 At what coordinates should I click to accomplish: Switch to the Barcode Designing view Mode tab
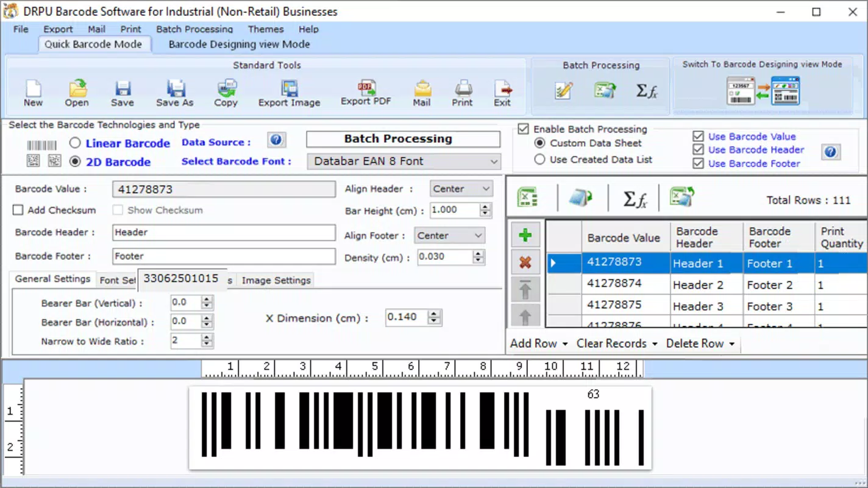coord(239,44)
